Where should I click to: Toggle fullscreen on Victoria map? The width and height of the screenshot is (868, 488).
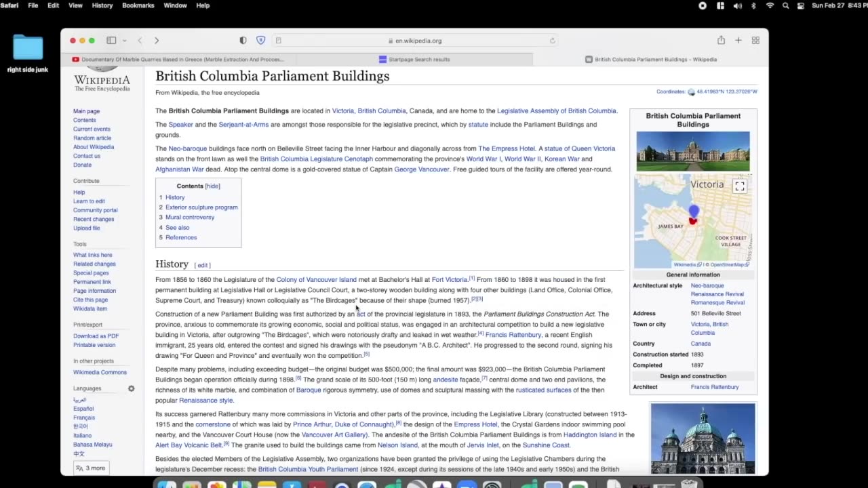point(740,186)
